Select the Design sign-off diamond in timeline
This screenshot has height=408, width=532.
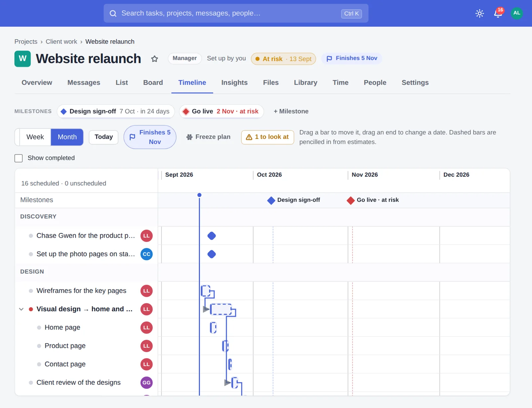[x=271, y=200]
